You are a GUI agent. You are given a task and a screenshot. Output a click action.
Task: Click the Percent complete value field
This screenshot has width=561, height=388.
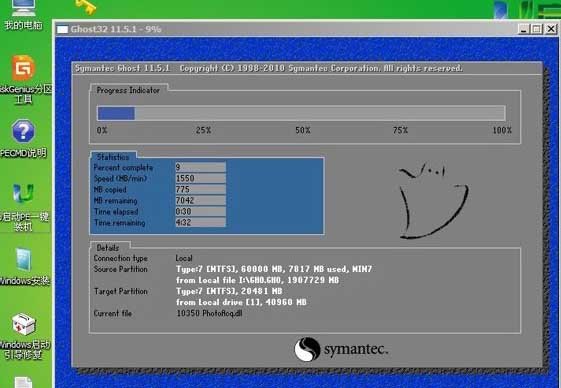pos(200,167)
